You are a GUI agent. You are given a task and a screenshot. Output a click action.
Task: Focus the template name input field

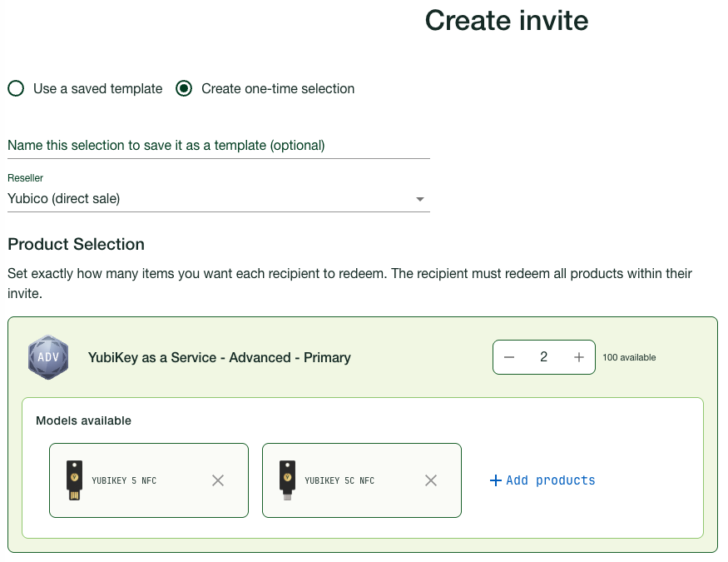[218, 145]
